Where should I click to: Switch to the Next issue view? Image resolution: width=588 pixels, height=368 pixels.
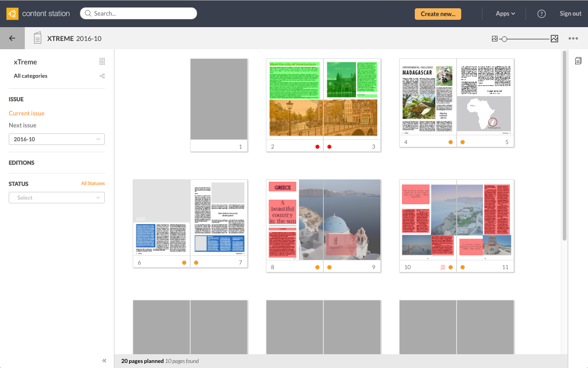pos(23,125)
